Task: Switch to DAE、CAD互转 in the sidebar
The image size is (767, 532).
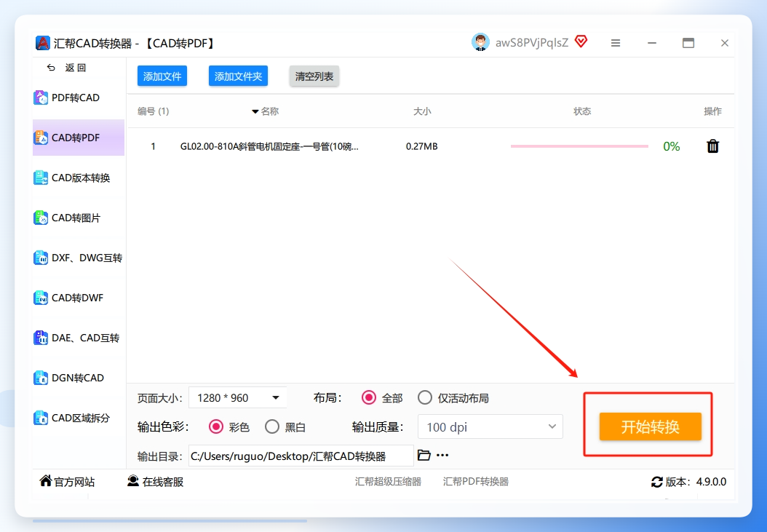Action: point(79,338)
